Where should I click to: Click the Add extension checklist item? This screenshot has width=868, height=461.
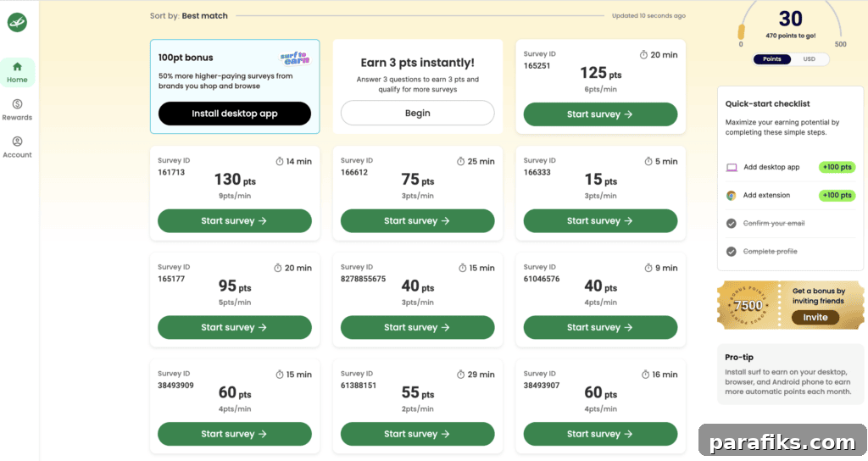pos(791,196)
